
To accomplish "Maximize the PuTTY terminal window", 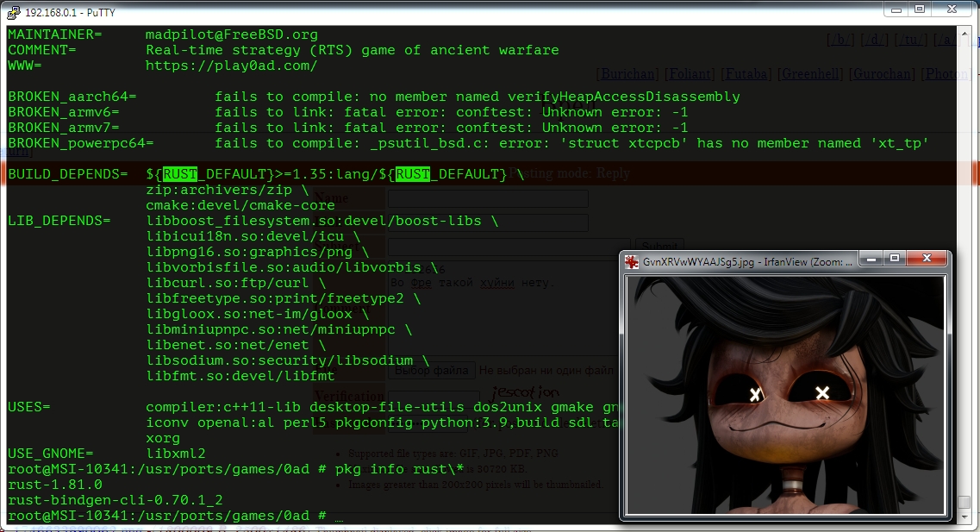I will click(x=920, y=9).
